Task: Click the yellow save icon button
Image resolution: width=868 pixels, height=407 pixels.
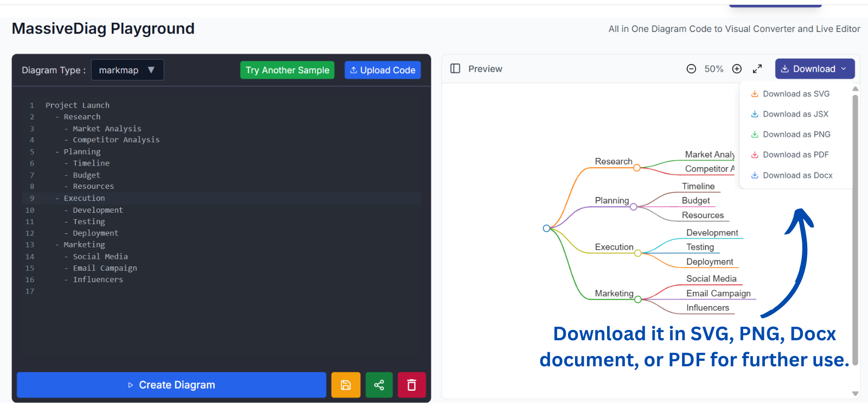Action: pyautogui.click(x=346, y=385)
